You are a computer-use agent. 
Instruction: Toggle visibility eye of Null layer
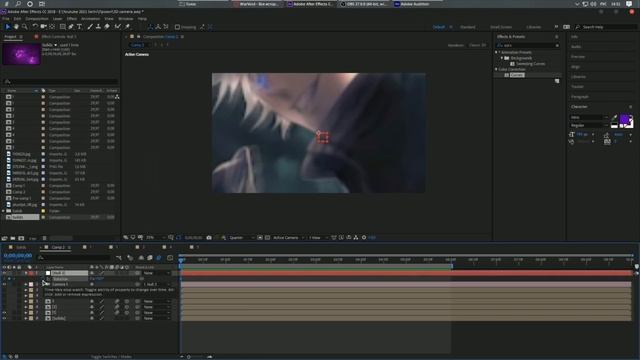click(x=4, y=273)
